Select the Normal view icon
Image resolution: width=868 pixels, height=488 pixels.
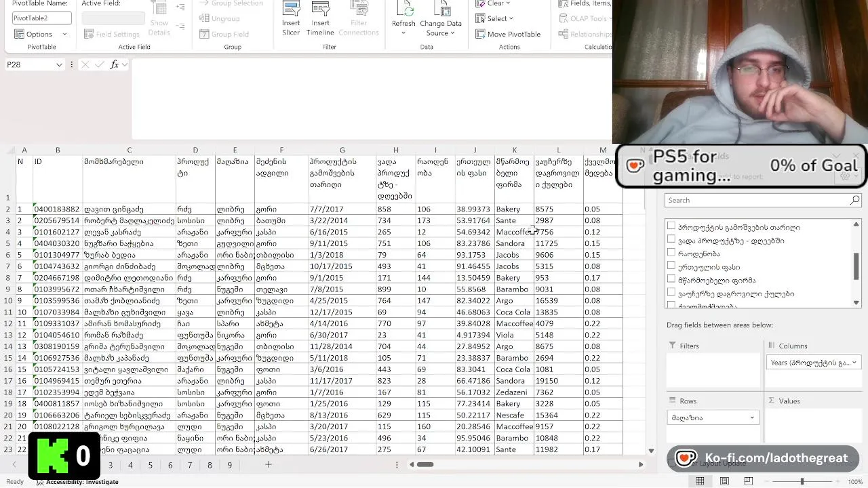[700, 481]
